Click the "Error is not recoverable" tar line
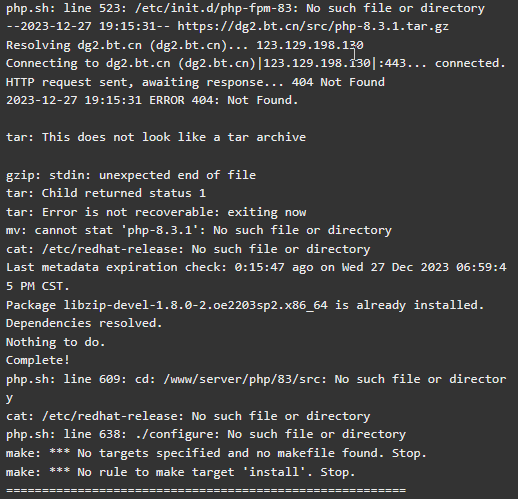Viewport: 518px width, 499px height. click(156, 212)
